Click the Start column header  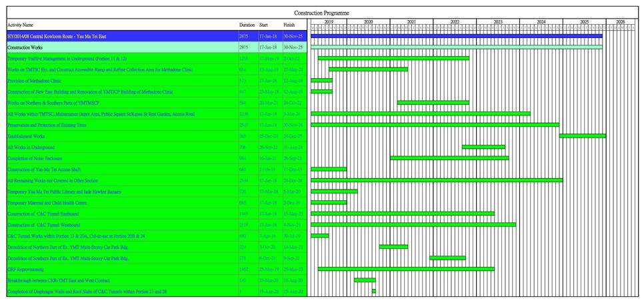point(264,25)
